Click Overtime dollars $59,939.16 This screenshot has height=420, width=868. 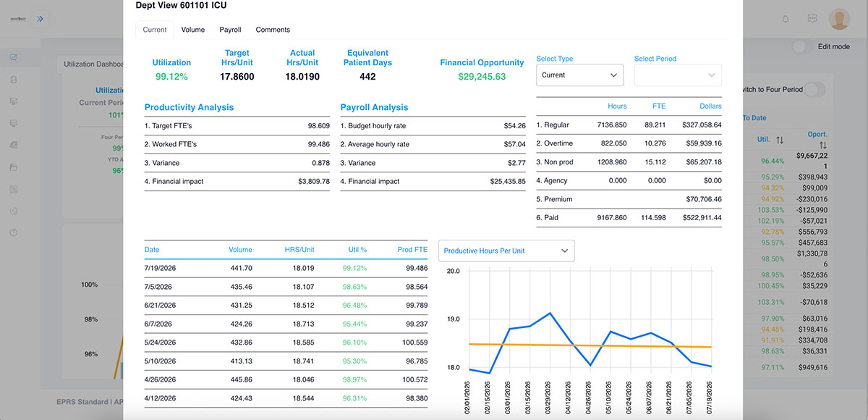click(704, 143)
